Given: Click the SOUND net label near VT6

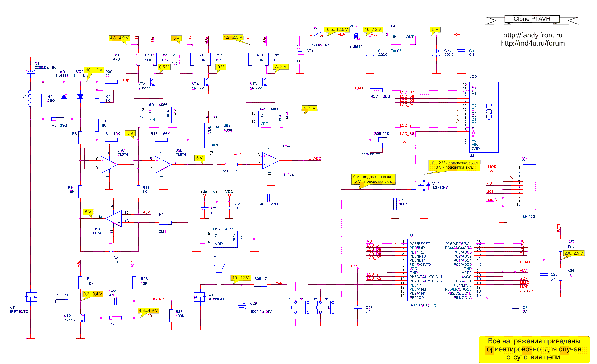Looking at the screenshot, I should pyautogui.click(x=158, y=299).
